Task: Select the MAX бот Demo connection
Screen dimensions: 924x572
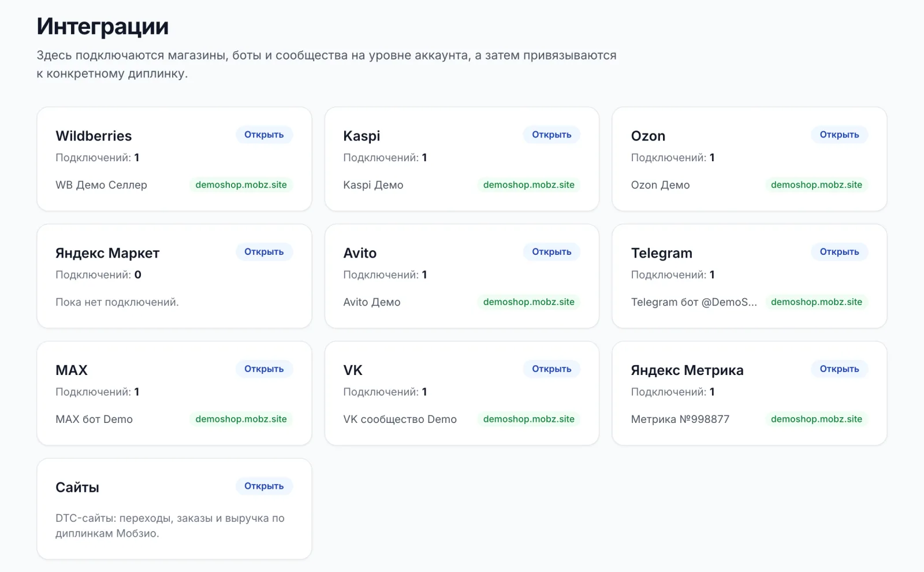Action: coord(94,420)
